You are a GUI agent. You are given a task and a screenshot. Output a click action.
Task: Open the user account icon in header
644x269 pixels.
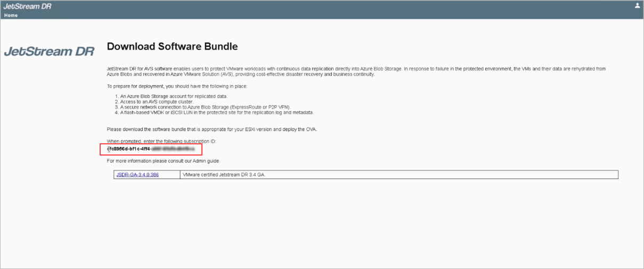pos(637,6)
